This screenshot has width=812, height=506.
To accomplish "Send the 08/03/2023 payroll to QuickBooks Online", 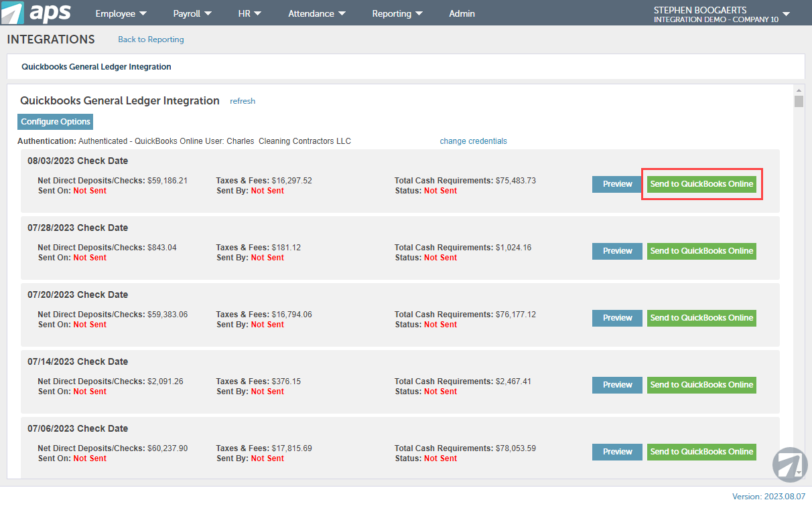I will click(701, 184).
